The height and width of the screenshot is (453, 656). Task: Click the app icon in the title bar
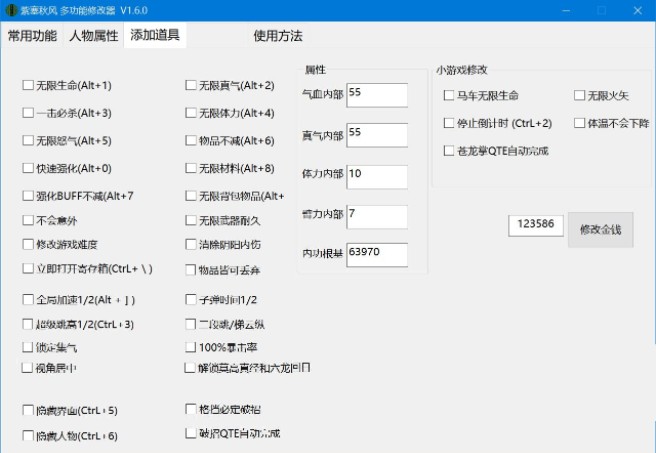pyautogui.click(x=11, y=11)
